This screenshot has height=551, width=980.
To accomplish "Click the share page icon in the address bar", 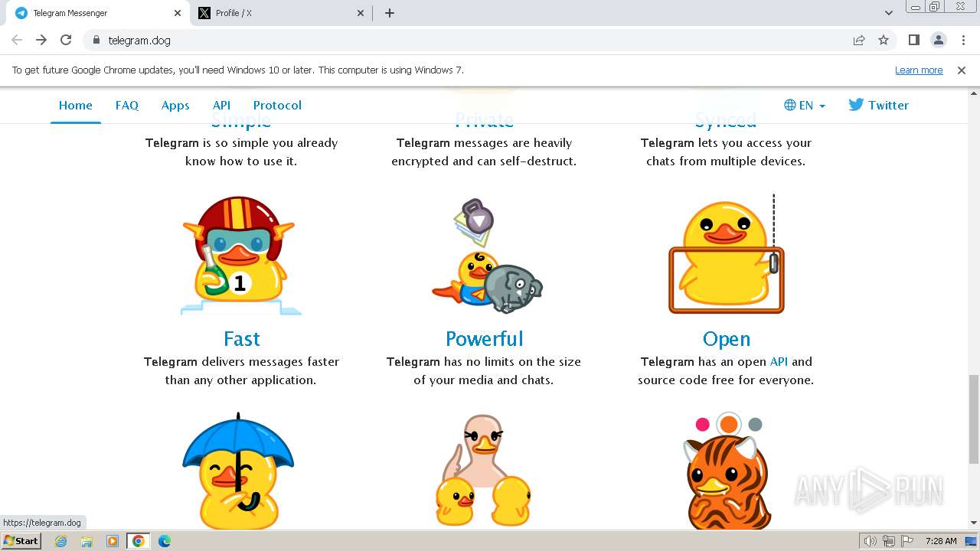I will point(859,40).
